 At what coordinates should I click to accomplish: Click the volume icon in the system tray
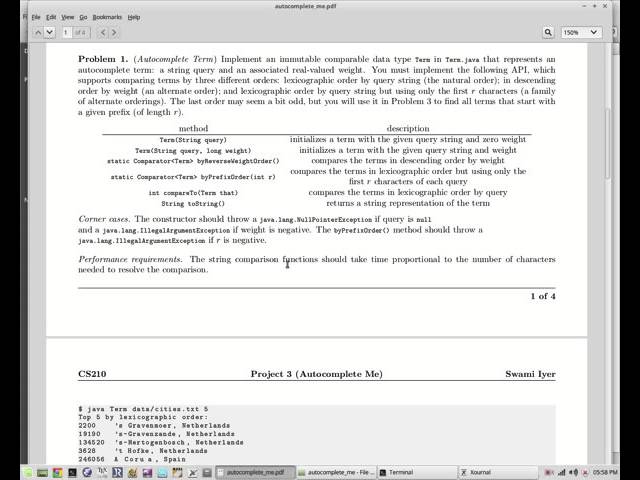(x=573, y=473)
